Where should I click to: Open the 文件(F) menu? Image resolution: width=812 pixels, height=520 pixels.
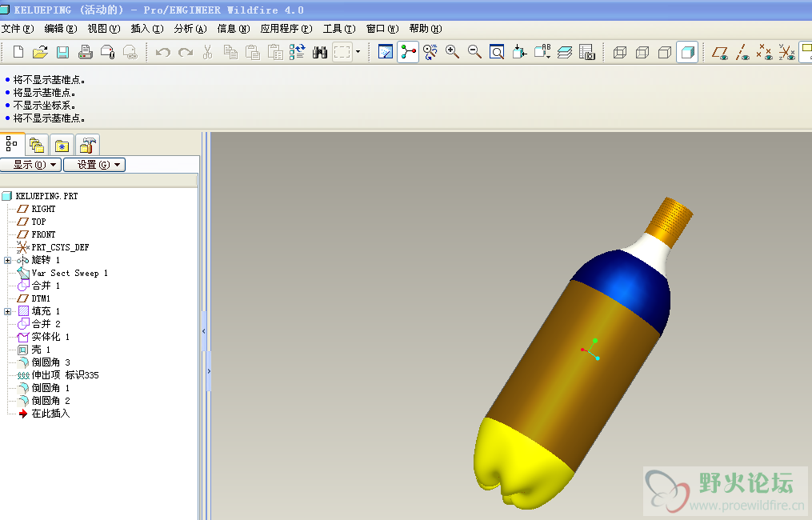coord(18,29)
